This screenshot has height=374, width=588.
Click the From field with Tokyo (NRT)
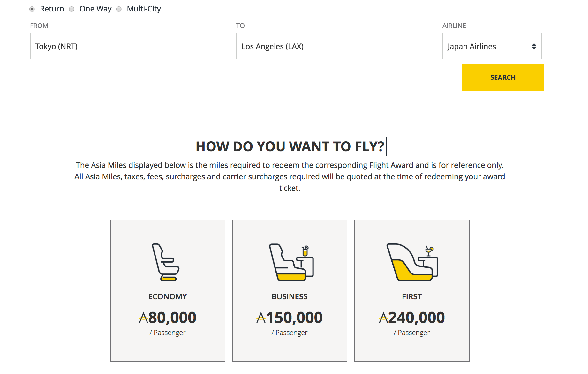tap(129, 46)
